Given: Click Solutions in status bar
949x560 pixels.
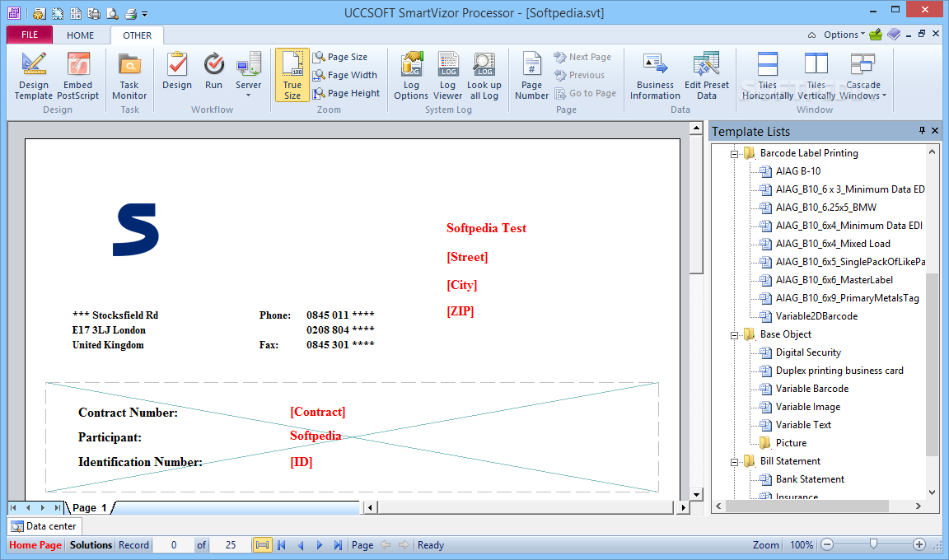Looking at the screenshot, I should (91, 545).
